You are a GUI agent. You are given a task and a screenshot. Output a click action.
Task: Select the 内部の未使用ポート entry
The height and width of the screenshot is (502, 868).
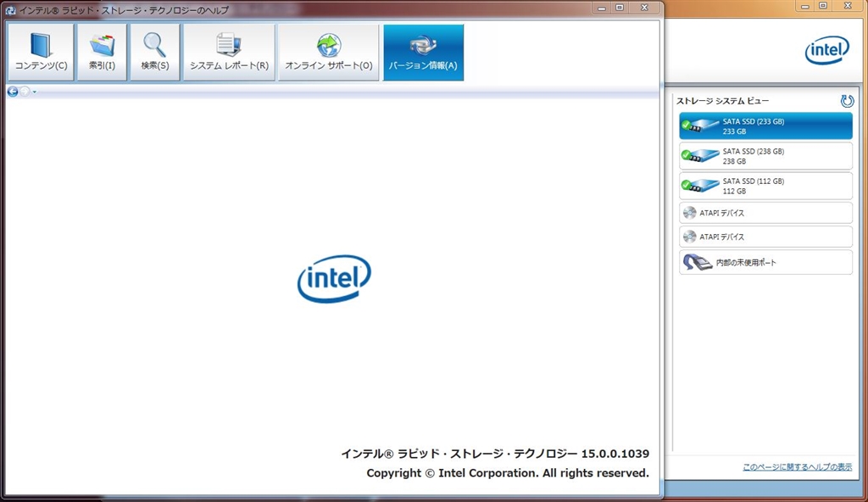pos(765,262)
